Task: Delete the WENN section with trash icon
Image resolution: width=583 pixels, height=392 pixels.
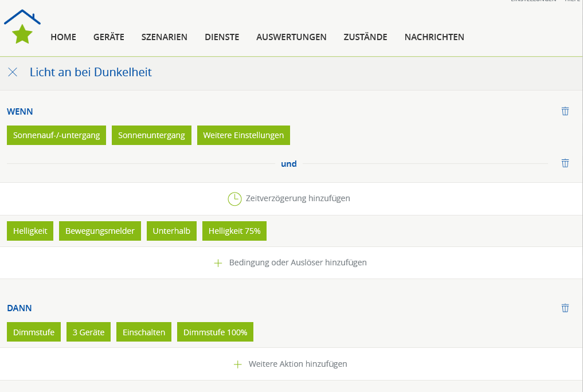Action: click(x=565, y=111)
